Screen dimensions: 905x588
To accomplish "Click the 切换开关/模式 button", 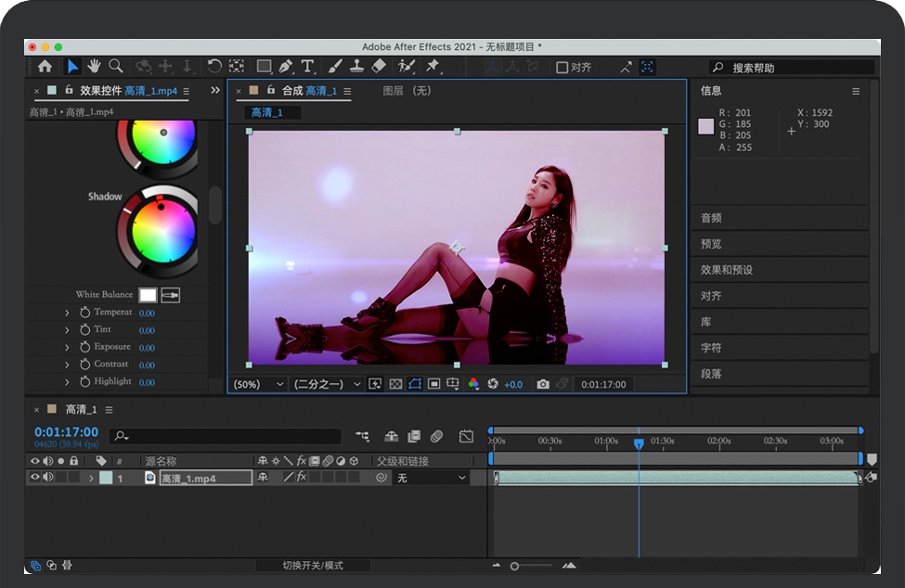I will click(313, 566).
